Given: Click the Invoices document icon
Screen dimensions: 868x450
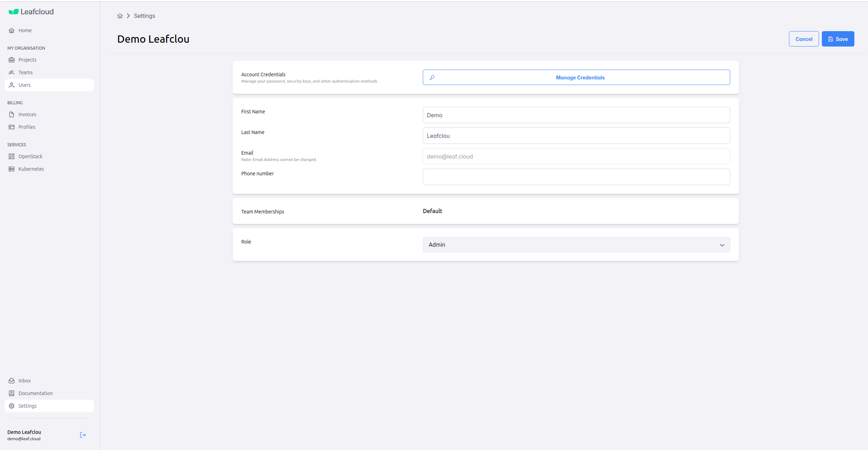Looking at the screenshot, I should tap(12, 114).
